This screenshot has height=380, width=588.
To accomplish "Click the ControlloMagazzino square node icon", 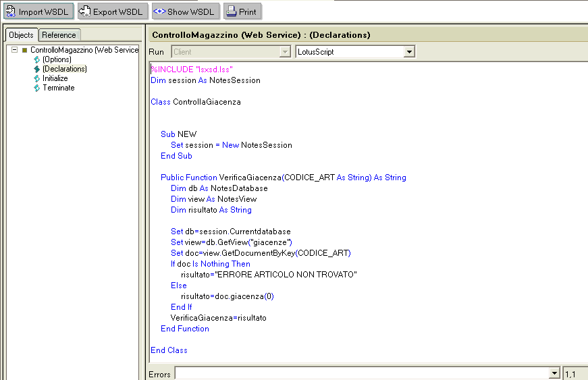I will (25, 50).
